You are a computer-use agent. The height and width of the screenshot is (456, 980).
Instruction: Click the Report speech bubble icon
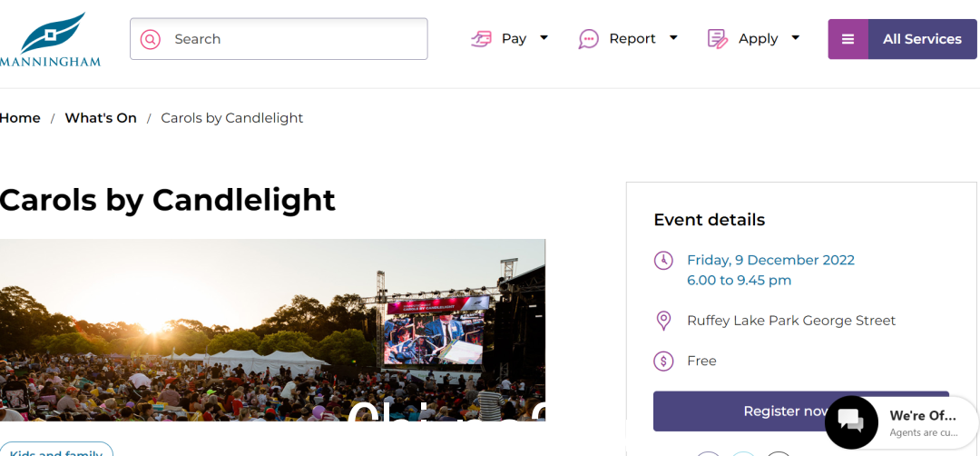(x=589, y=39)
